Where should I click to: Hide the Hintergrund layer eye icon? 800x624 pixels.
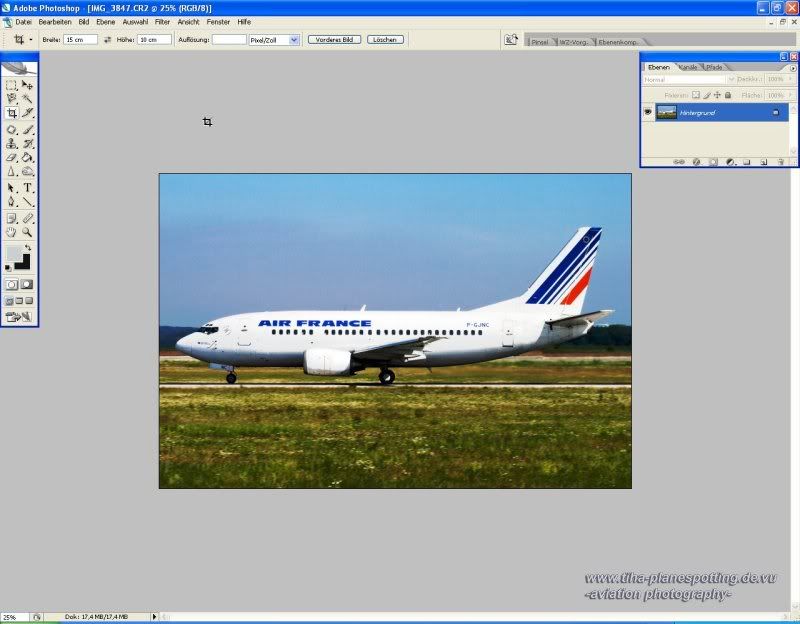coord(648,112)
